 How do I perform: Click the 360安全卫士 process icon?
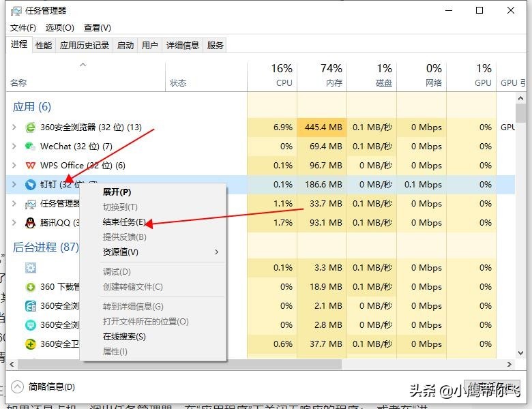click(30, 344)
